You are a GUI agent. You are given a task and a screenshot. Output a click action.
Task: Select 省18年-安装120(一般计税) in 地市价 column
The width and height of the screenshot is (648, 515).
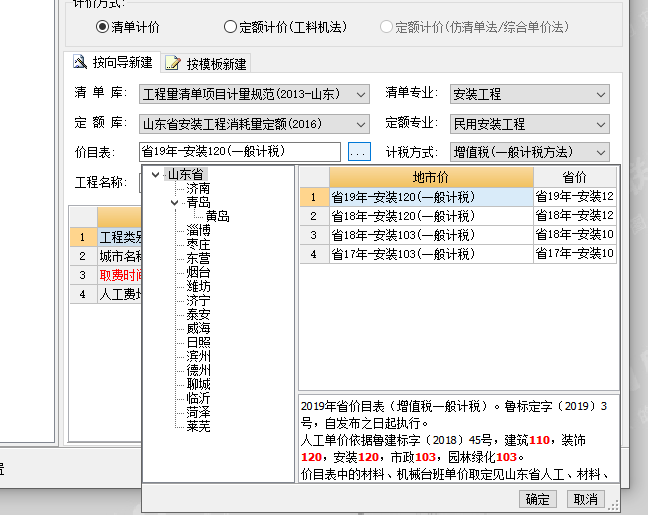[431, 216]
